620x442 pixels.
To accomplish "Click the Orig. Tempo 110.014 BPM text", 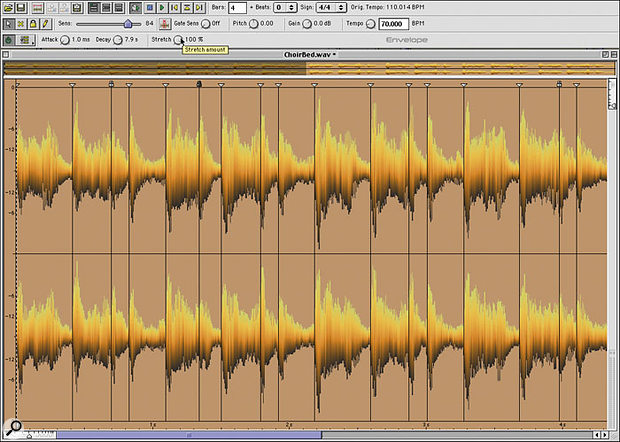I will [388, 8].
